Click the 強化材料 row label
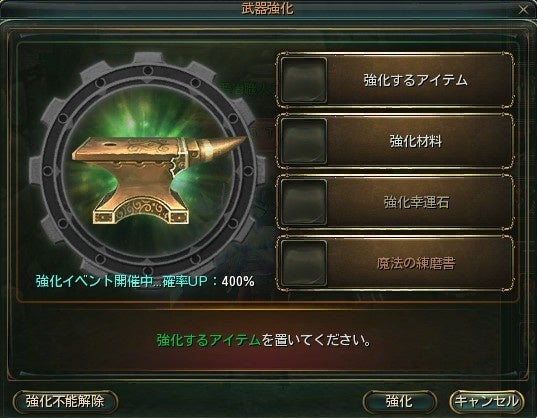The width and height of the screenshot is (537, 418). [x=415, y=141]
